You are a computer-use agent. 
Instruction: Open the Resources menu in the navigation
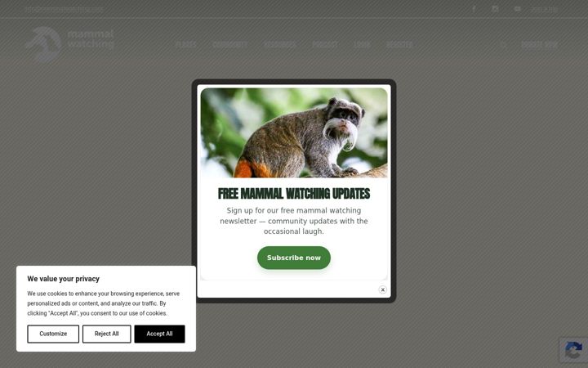tap(280, 45)
